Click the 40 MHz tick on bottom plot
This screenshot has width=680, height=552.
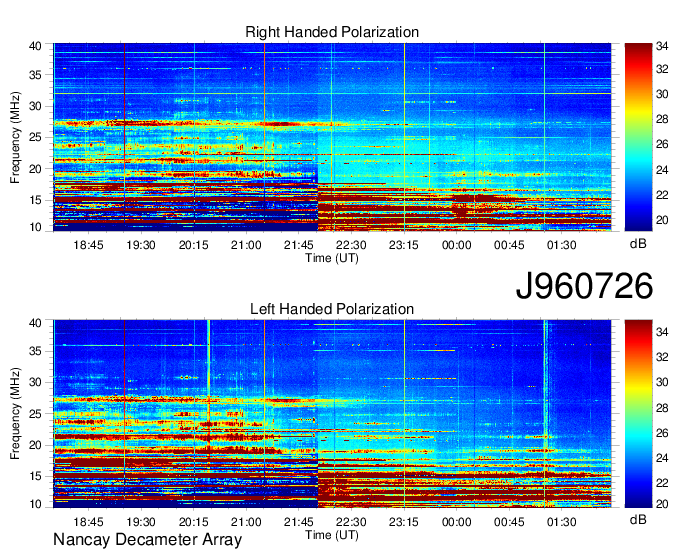click(x=35, y=323)
